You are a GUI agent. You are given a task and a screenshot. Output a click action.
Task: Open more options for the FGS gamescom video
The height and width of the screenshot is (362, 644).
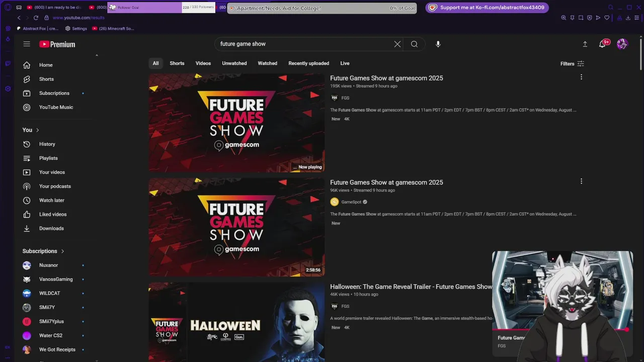581,77
